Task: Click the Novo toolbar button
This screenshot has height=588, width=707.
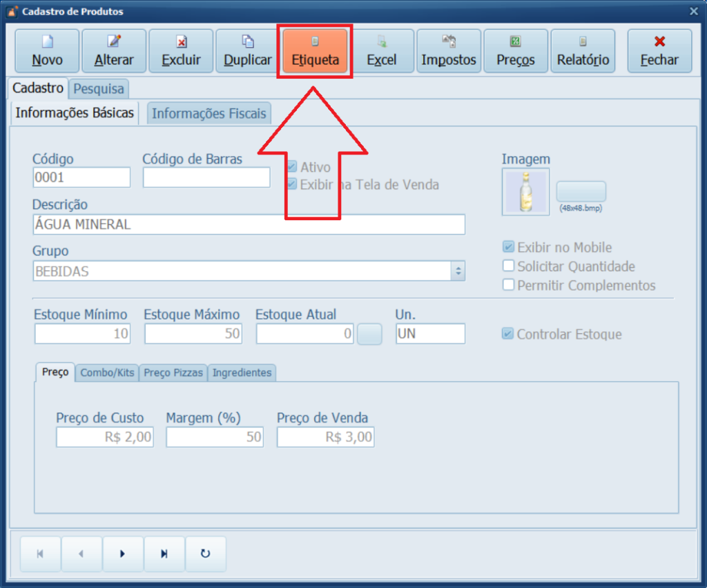Action: click(x=46, y=51)
